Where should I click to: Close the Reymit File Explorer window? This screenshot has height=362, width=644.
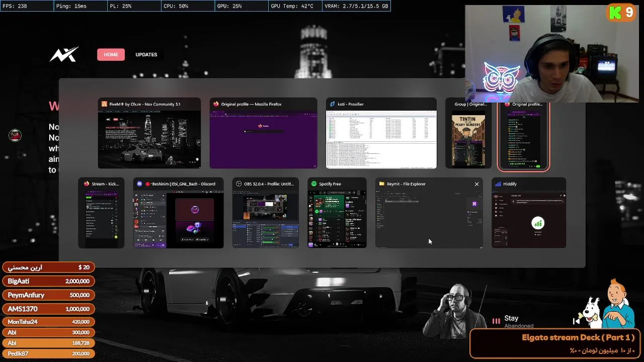pos(476,184)
